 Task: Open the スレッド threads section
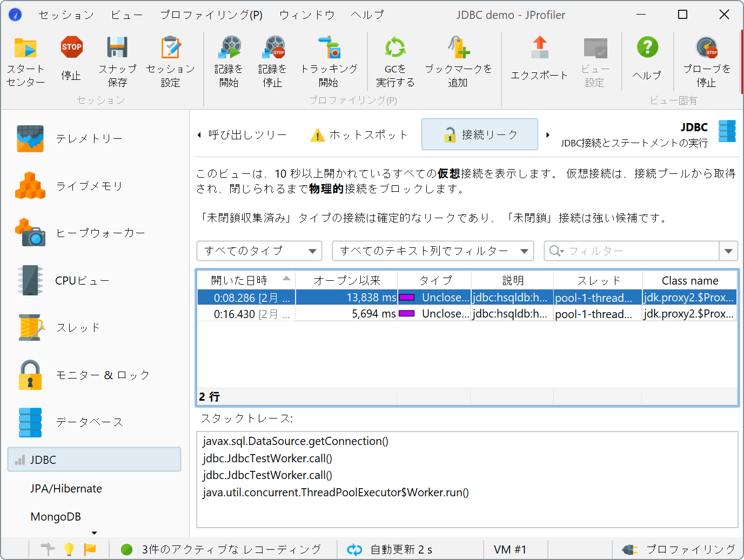click(x=95, y=327)
